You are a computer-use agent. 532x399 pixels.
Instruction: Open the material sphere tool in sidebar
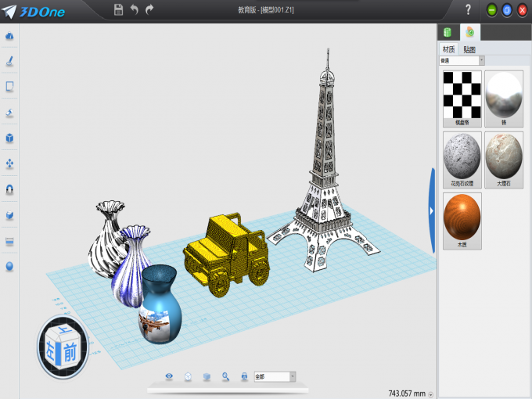coord(9,266)
